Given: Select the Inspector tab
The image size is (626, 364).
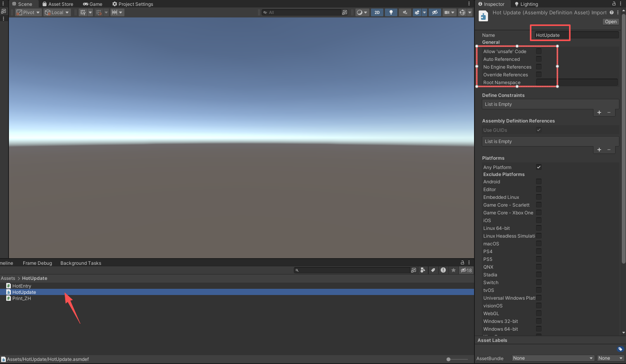Looking at the screenshot, I should [x=491, y=4].
